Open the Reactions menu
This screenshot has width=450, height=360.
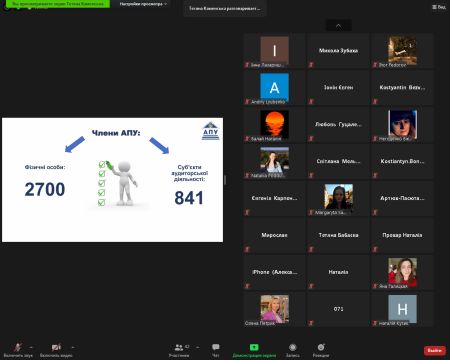pyautogui.click(x=321, y=350)
